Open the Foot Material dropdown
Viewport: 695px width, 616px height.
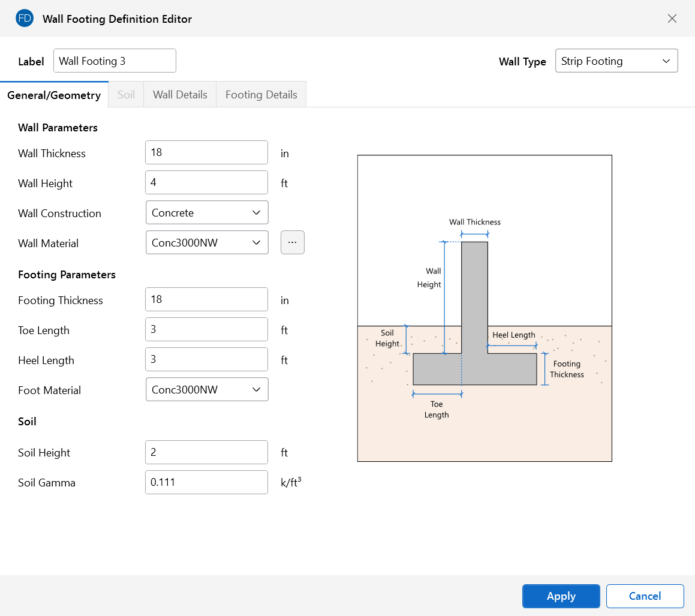coord(207,389)
